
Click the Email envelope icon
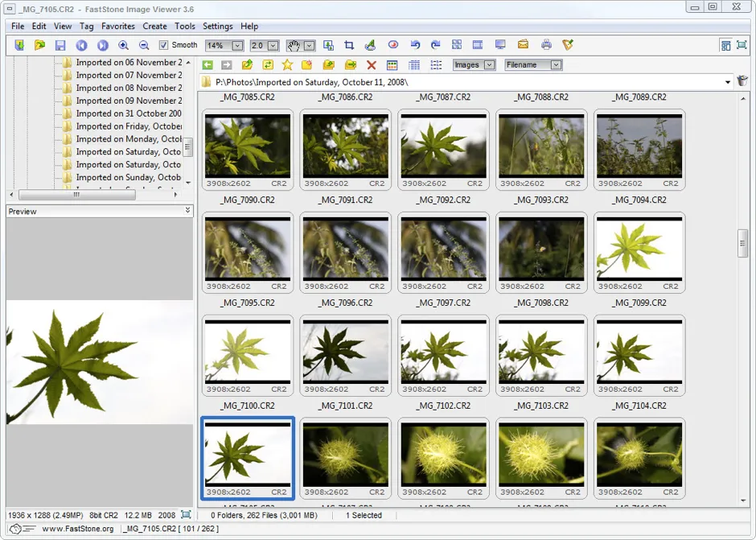pos(523,46)
